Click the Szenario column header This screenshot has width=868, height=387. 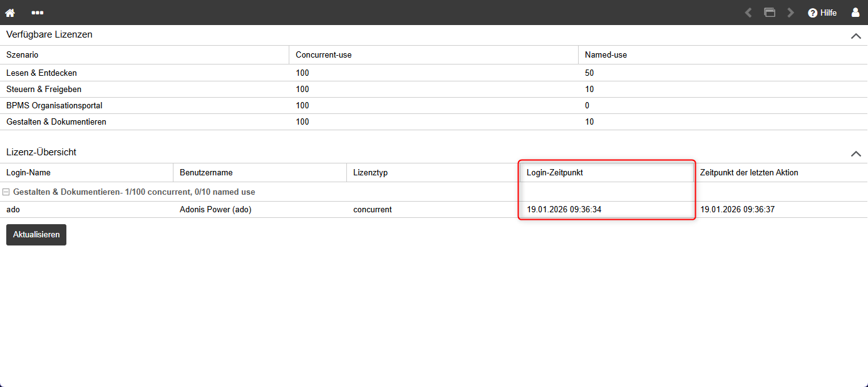pos(22,54)
